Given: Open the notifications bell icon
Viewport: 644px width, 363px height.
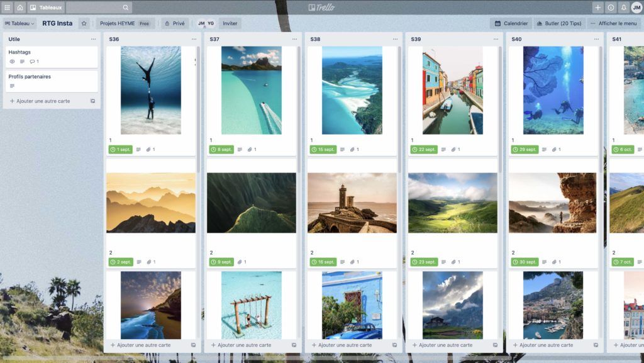Looking at the screenshot, I should pyautogui.click(x=623, y=8).
